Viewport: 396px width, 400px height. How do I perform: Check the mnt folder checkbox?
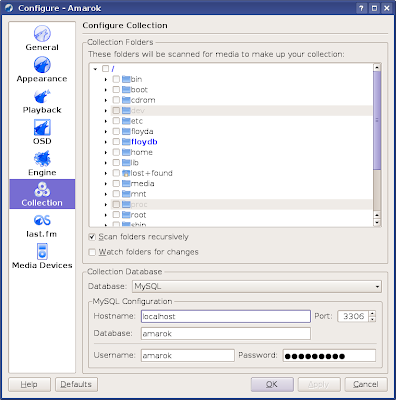tap(116, 194)
